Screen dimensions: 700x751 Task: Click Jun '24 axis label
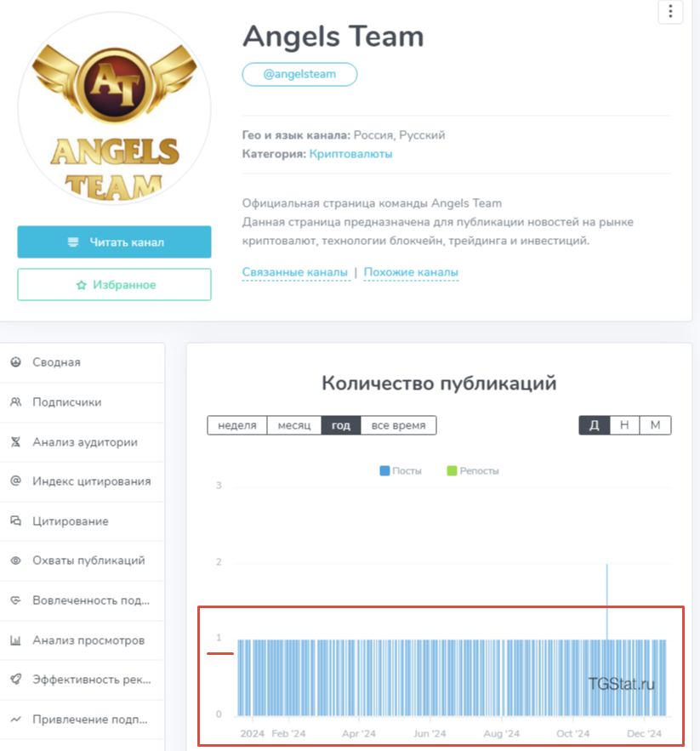430,733
